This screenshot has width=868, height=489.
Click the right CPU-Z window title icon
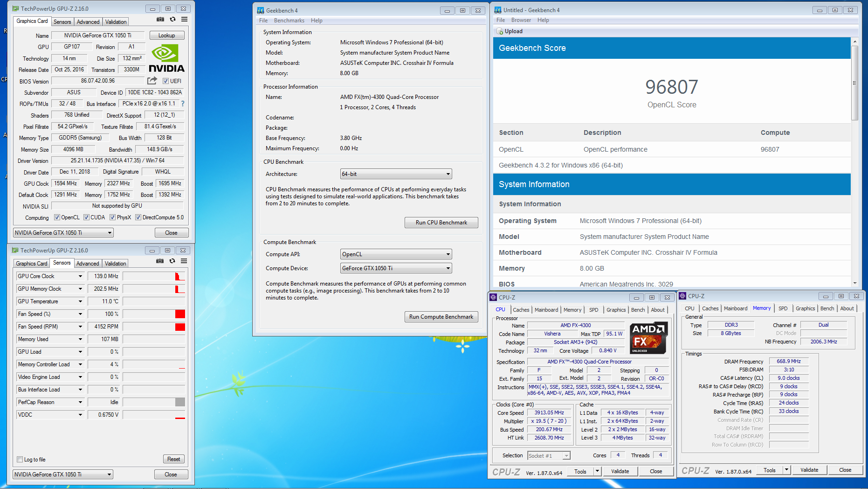(683, 296)
